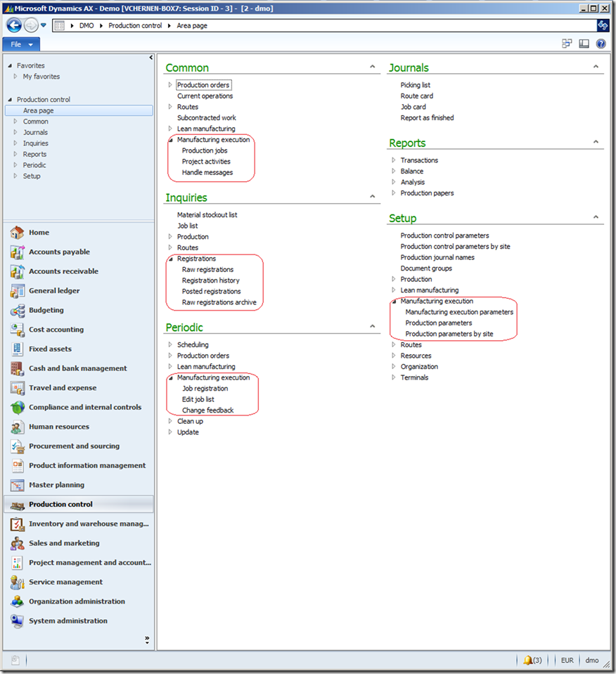This screenshot has height=674, width=616.
Task: Open the Fixed assets module icon
Action: [18, 349]
